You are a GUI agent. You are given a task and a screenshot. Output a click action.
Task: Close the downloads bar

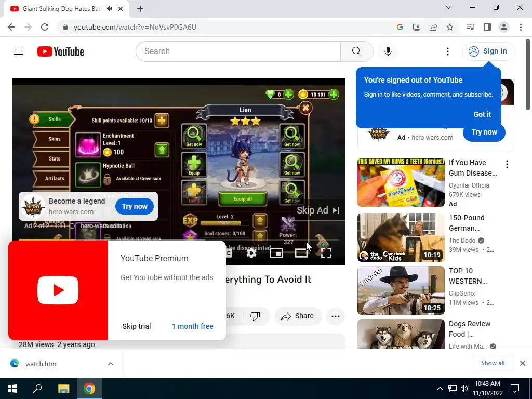click(523, 363)
